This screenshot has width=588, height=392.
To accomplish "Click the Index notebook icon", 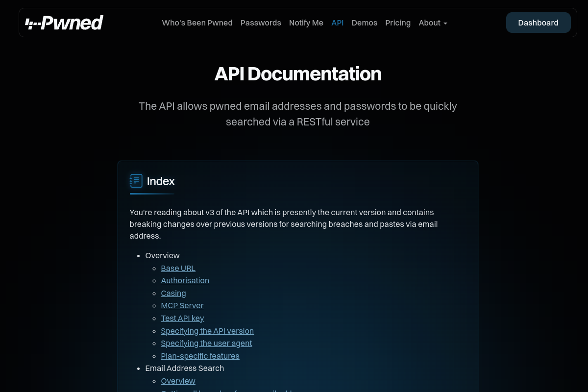I will pos(136,181).
